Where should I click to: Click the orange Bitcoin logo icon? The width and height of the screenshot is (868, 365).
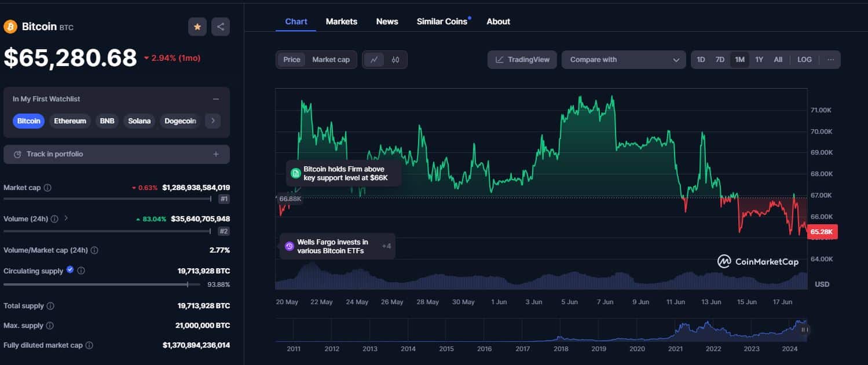coord(10,27)
